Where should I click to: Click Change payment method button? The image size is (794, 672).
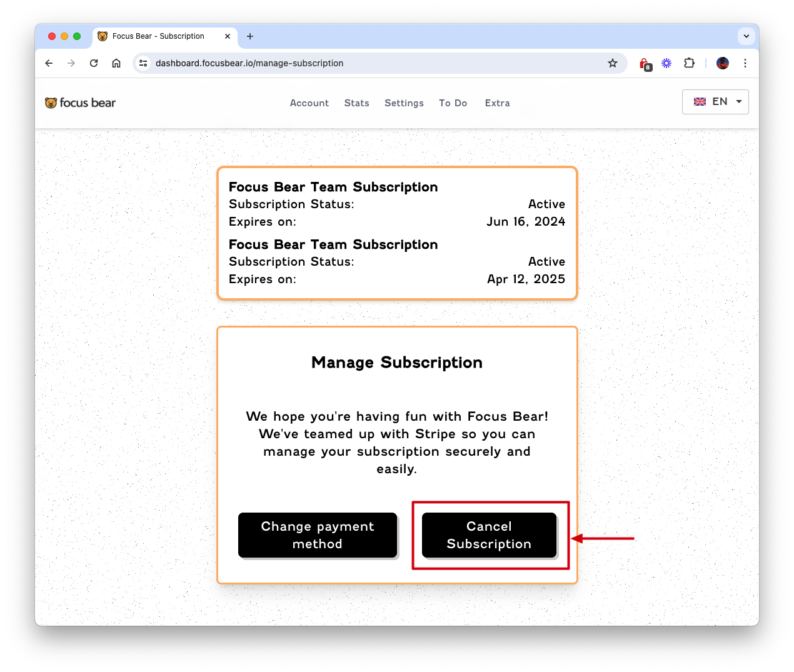pyautogui.click(x=318, y=535)
